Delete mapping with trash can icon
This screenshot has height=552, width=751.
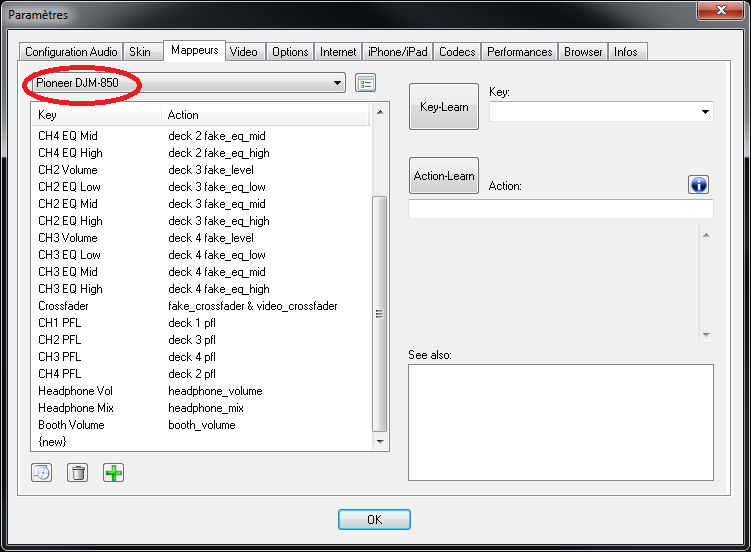[78, 473]
